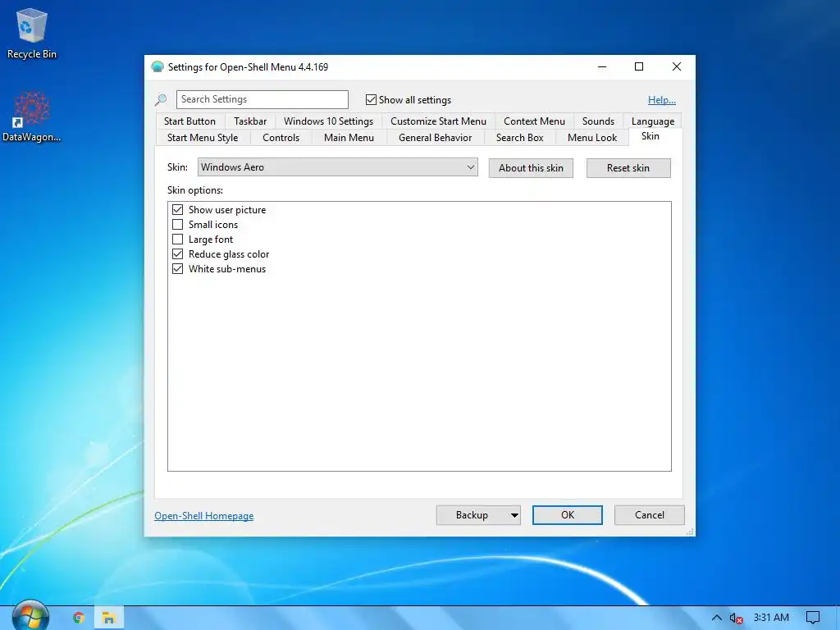Click the Cancel button
The height and width of the screenshot is (630, 840).
tap(650, 515)
